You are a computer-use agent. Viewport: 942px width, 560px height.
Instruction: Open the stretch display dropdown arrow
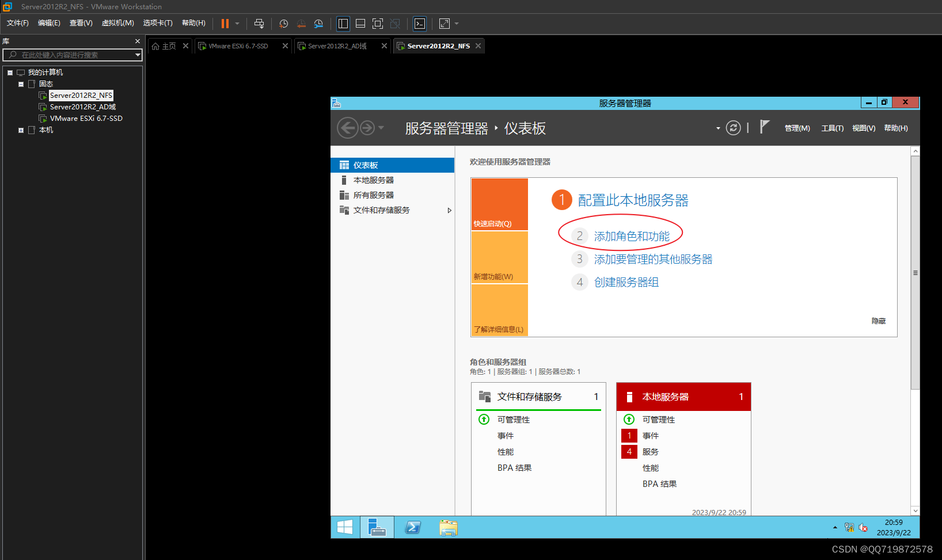click(x=457, y=24)
